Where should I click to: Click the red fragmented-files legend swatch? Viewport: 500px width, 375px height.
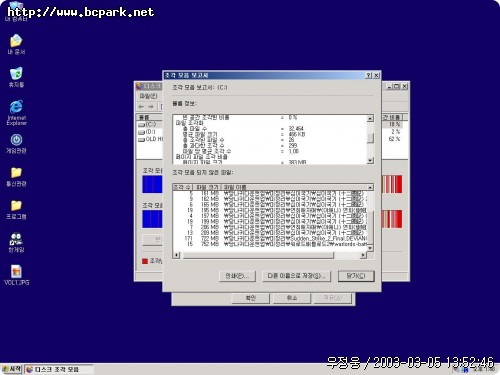145,261
